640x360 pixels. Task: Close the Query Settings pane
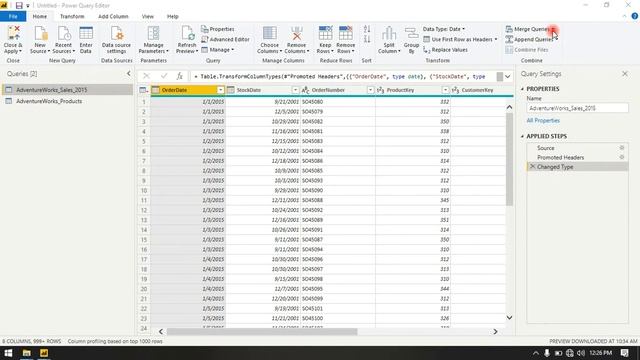click(624, 74)
